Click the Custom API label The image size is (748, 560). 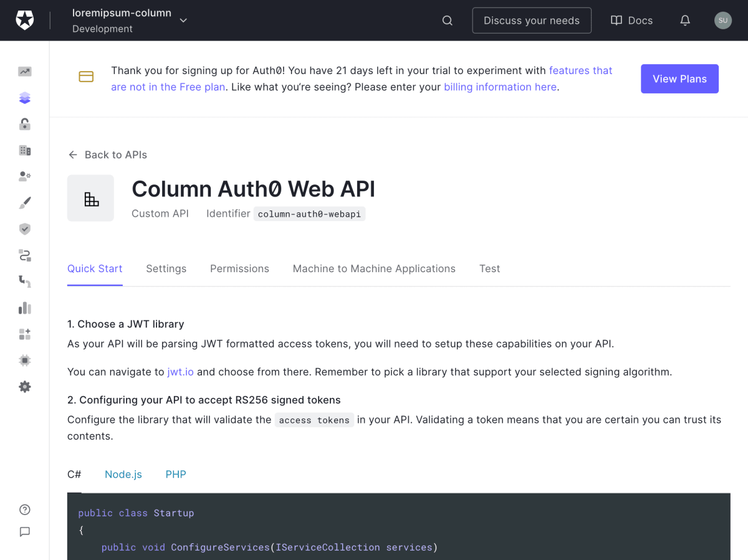tap(160, 214)
